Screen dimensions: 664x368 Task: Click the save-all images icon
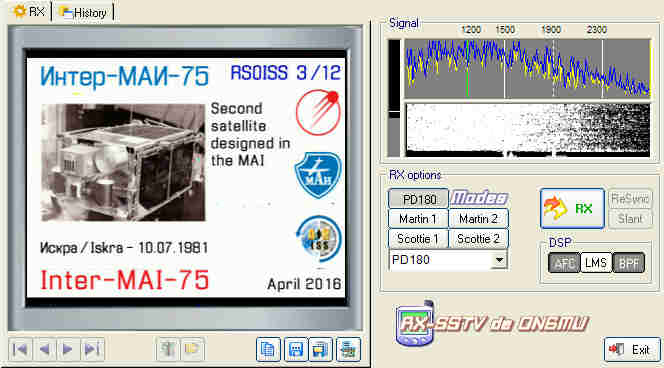click(x=321, y=349)
